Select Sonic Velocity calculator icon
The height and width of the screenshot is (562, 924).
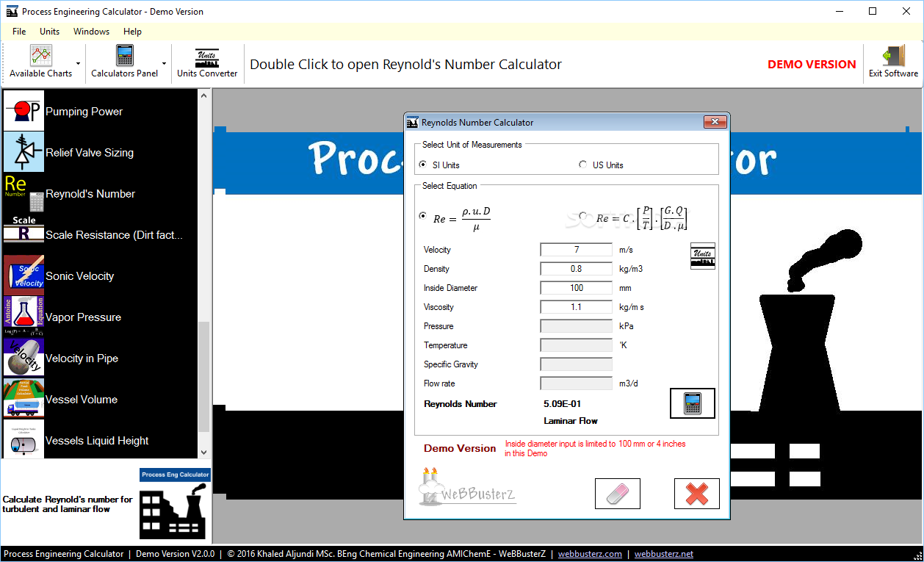(x=24, y=276)
